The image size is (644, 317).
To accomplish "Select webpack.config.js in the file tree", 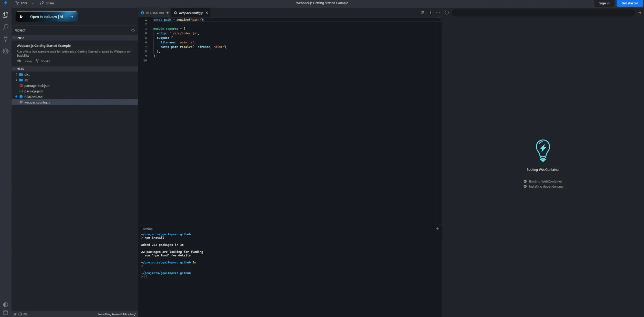I will tap(75, 102).
